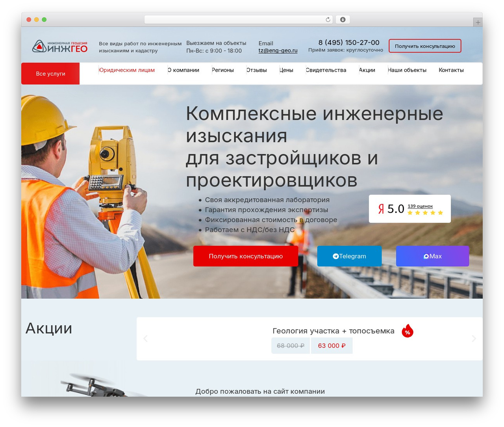This screenshot has width=504, height=427.
Task: Click the ИНЖГЕО logo
Action: point(60,46)
